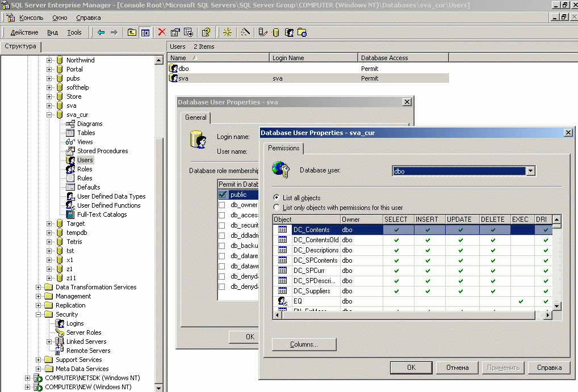578x392 pixels.
Task: Click the sva user icon in list
Action: tap(173, 78)
